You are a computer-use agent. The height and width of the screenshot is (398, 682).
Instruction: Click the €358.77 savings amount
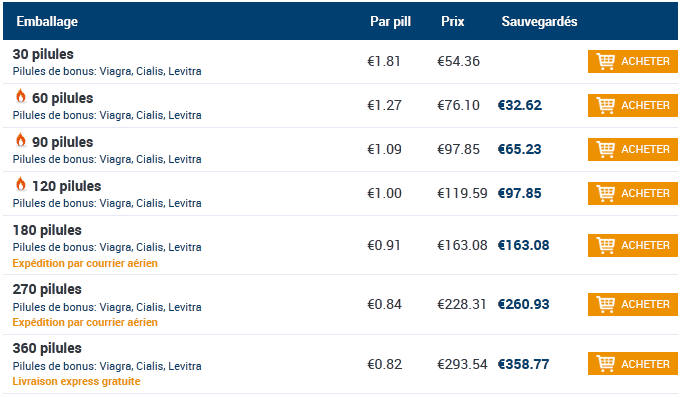tap(523, 364)
